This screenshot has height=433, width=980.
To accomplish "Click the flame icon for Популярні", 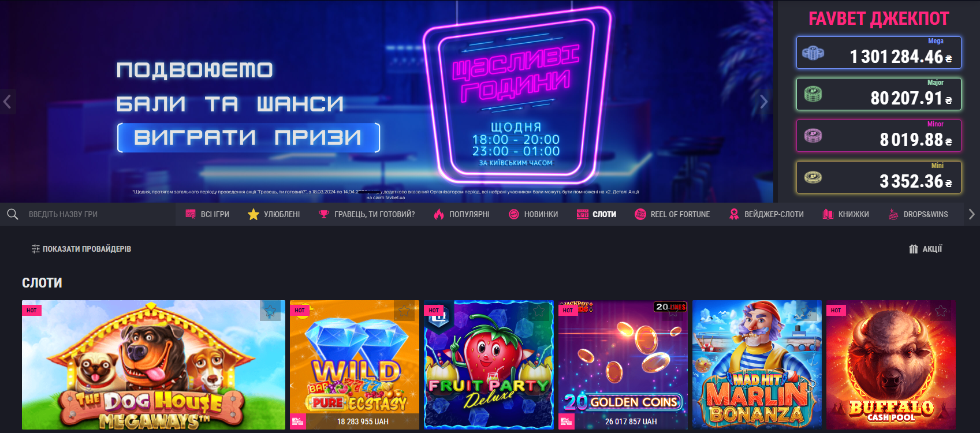I will tap(439, 214).
